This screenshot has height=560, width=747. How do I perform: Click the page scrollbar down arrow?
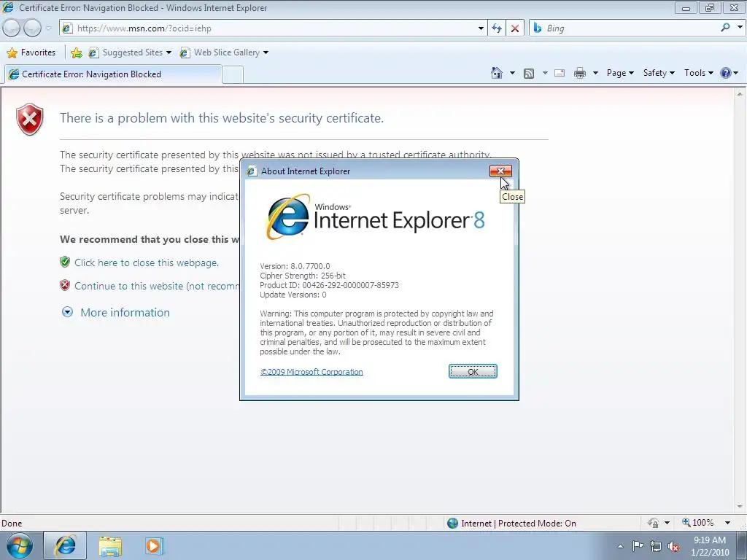point(740,507)
